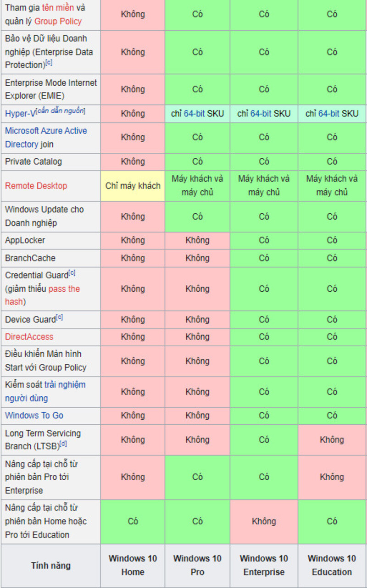Click "Không" in the LTSB row's Education column
Screen dimensions: 367x588
[x=332, y=440]
